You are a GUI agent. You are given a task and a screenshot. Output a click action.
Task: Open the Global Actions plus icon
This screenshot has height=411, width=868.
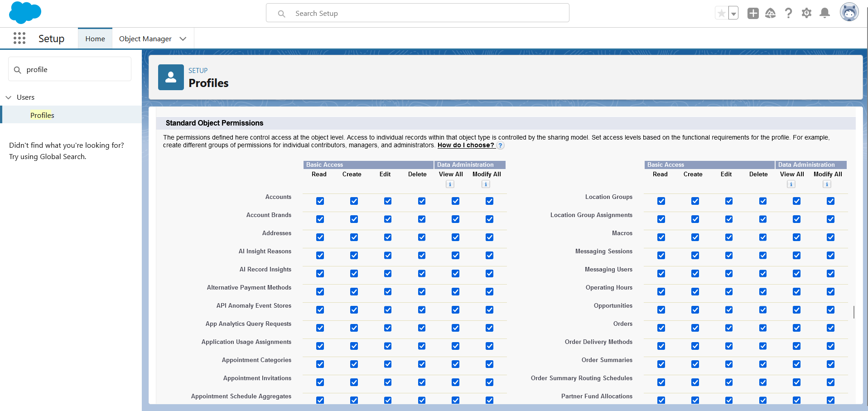point(753,14)
